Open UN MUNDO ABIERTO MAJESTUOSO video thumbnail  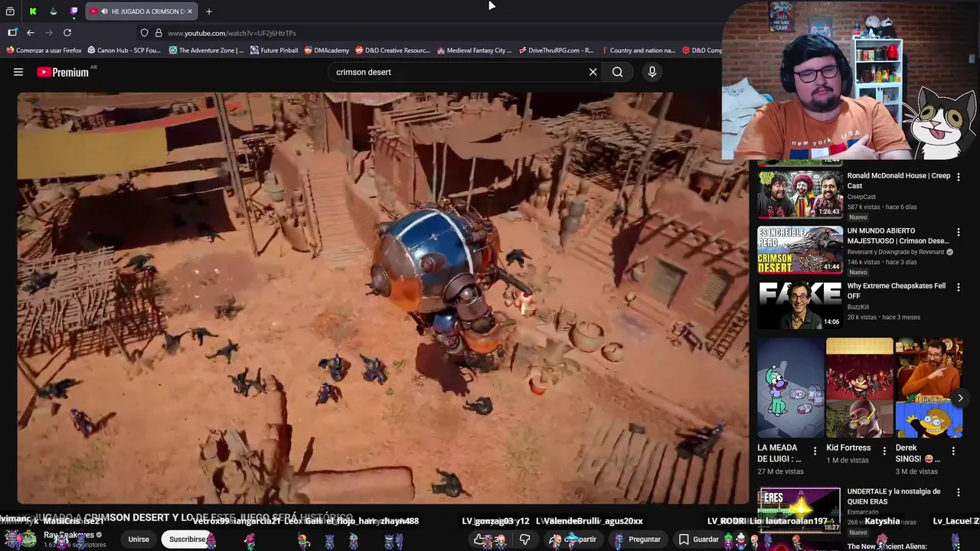(x=799, y=249)
